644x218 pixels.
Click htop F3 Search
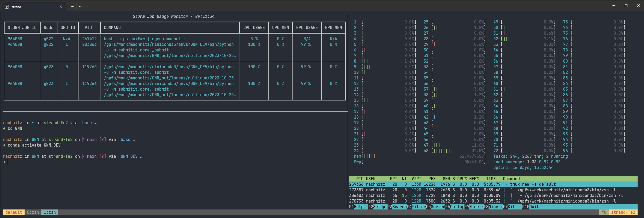[397, 207]
